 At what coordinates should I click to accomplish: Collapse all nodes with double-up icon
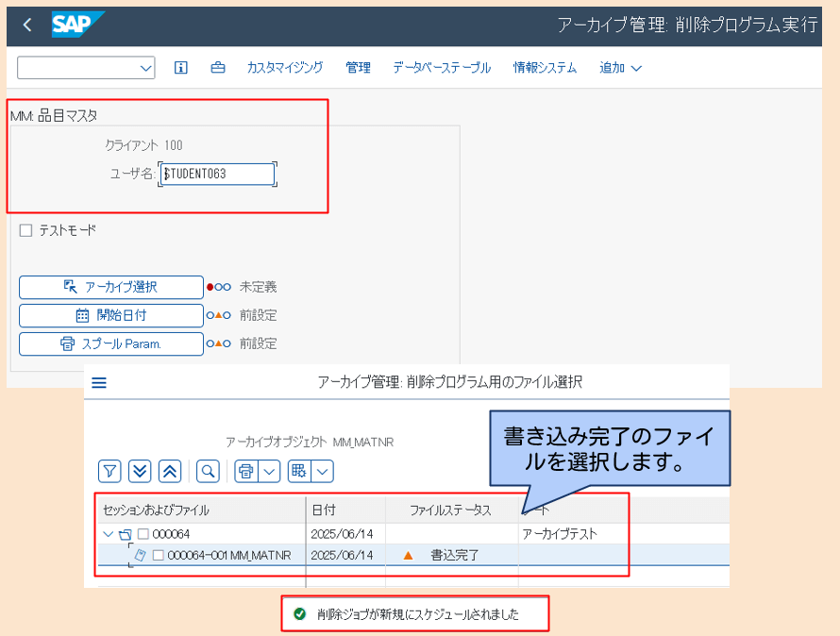click(x=170, y=472)
